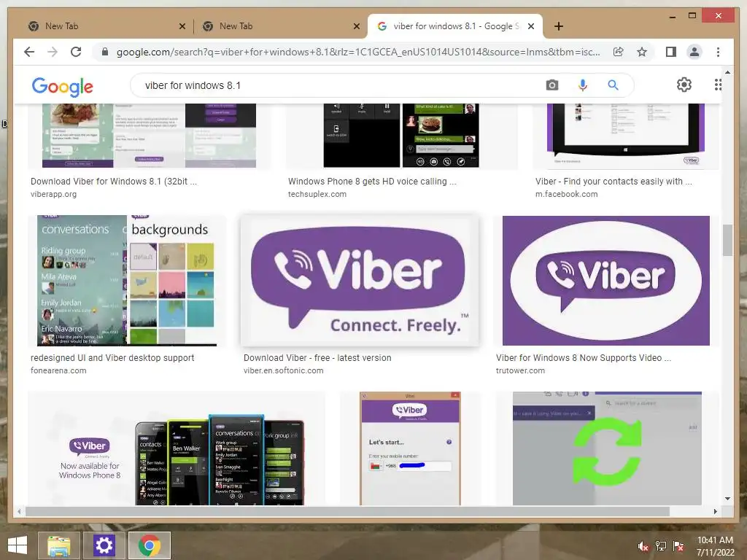Open the conversations and backgrounds screenshot thumbnail

tap(127, 281)
